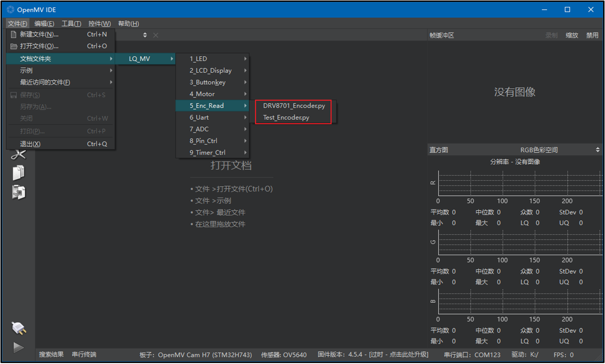Open the 示例 submenu

point(60,70)
